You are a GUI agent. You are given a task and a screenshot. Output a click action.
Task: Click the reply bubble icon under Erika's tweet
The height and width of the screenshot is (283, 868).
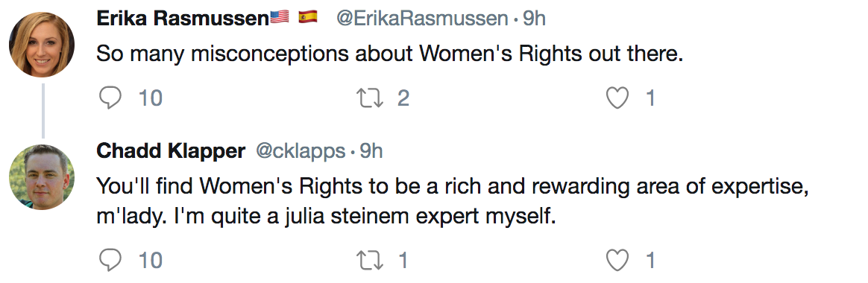110,98
